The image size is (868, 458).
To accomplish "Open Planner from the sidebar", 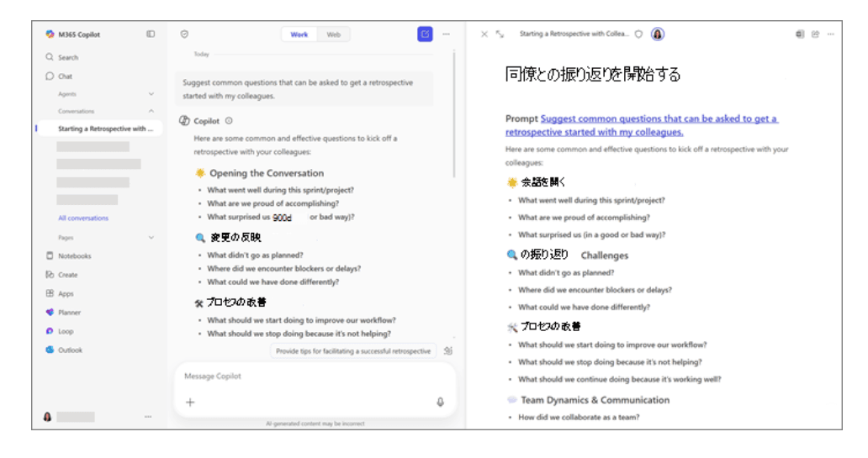I will pos(69,313).
